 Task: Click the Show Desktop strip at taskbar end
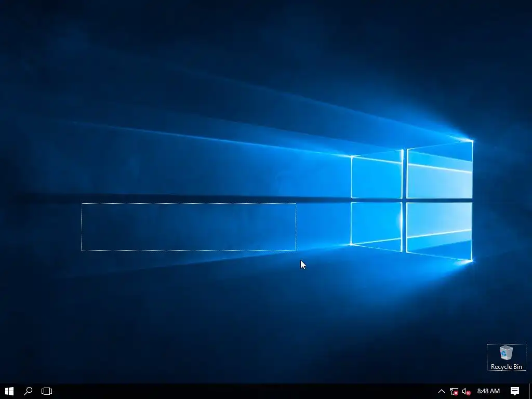[530, 391]
